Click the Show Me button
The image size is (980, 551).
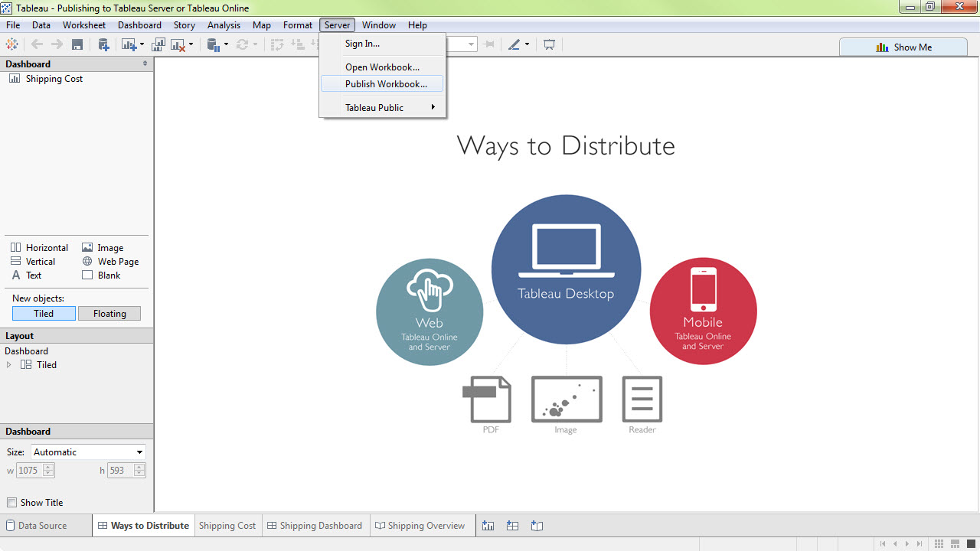pyautogui.click(x=903, y=47)
